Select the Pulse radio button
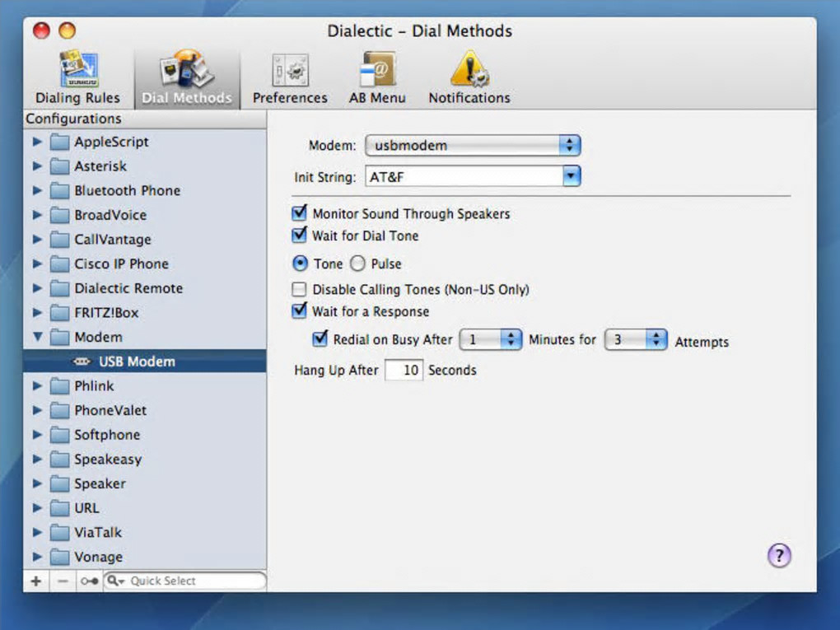Viewport: 840px width, 630px height. tap(357, 263)
